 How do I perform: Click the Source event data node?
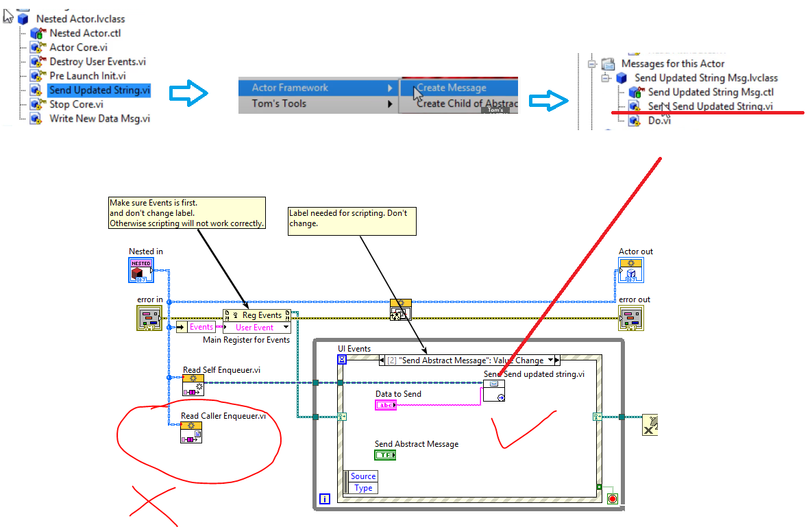(363, 476)
